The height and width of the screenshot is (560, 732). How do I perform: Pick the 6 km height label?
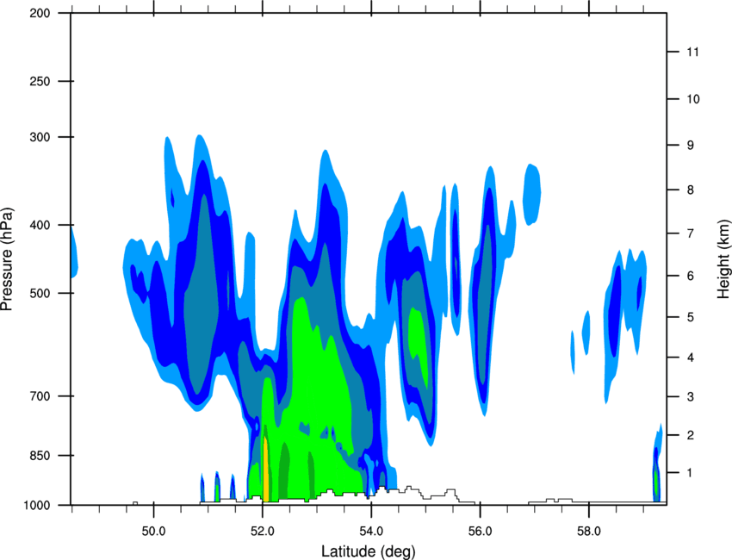click(691, 276)
